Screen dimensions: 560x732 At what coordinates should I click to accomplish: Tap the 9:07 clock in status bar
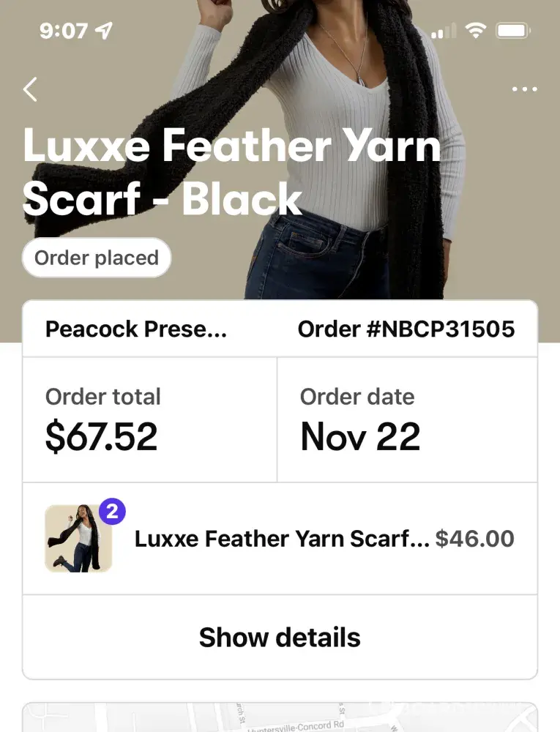64,31
